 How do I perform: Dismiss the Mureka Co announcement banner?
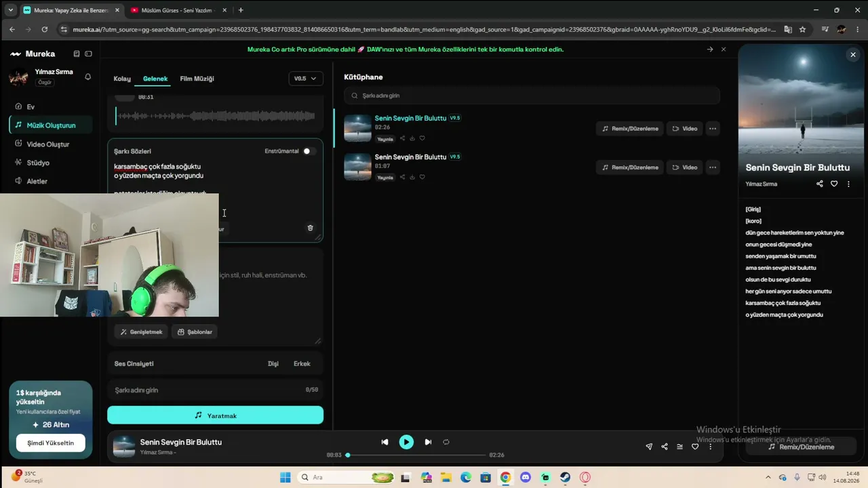coord(724,49)
